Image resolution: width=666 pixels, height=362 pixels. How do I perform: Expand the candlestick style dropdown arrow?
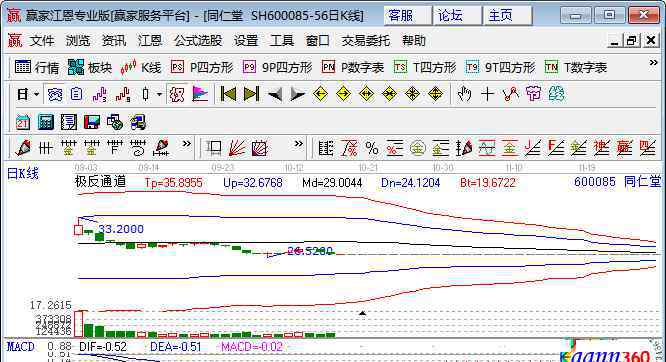click(159, 94)
